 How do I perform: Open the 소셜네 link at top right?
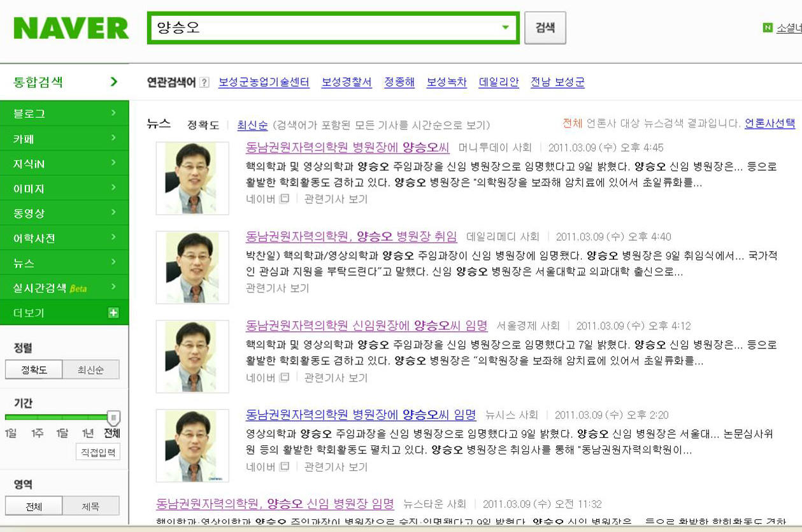point(789,28)
